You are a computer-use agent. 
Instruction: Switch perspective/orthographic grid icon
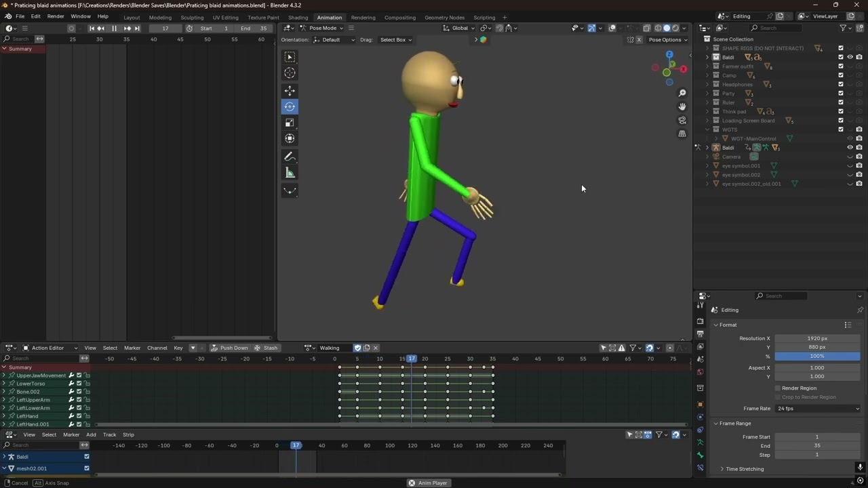click(682, 134)
